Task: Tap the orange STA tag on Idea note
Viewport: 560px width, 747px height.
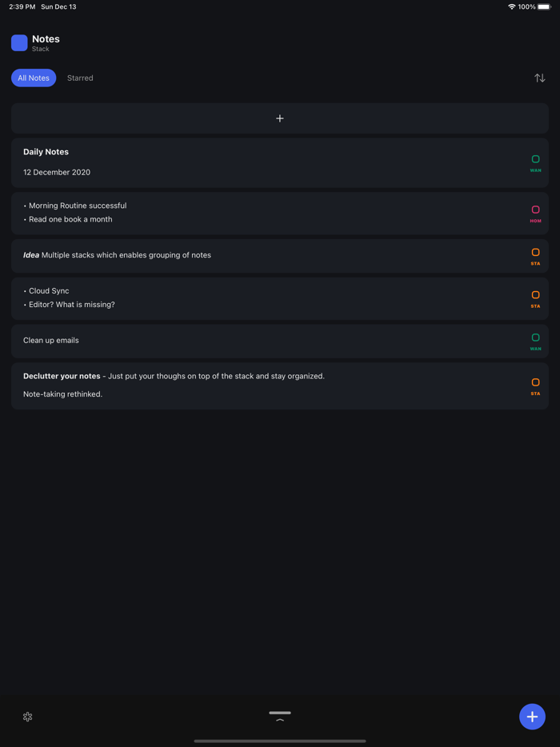Action: (x=535, y=256)
